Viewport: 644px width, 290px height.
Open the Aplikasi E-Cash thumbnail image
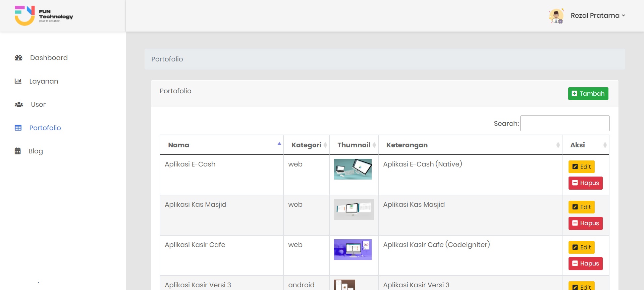(353, 169)
